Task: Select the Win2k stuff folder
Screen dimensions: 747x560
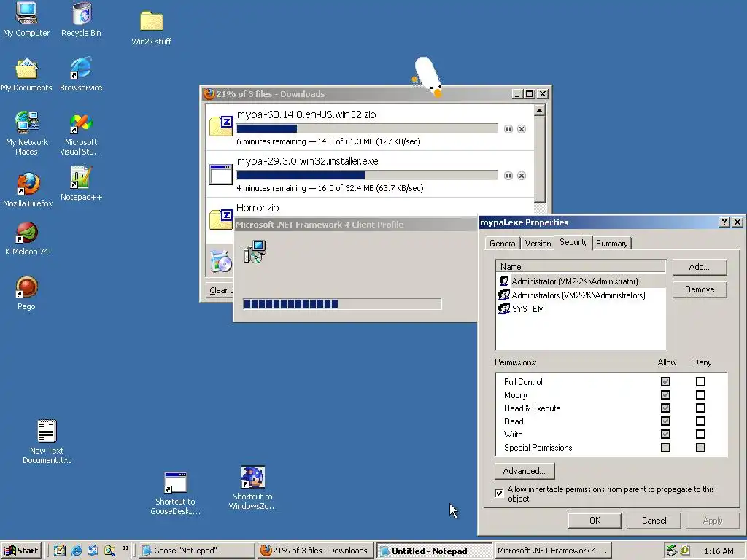Action: (x=152, y=28)
